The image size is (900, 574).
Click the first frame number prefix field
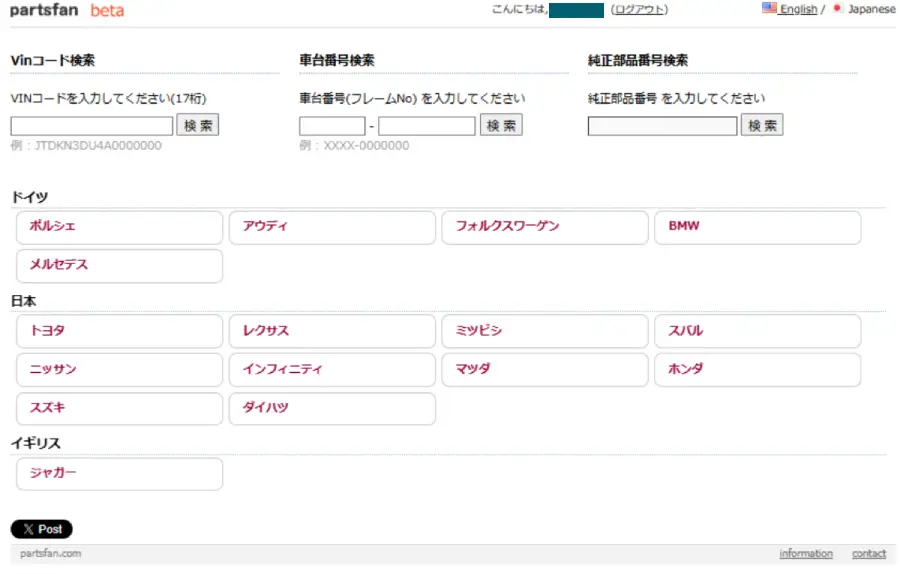click(x=332, y=126)
